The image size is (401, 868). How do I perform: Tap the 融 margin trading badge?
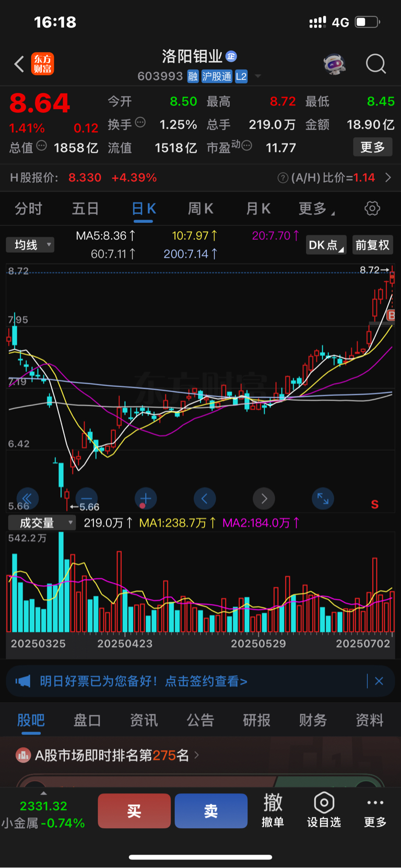[193, 77]
